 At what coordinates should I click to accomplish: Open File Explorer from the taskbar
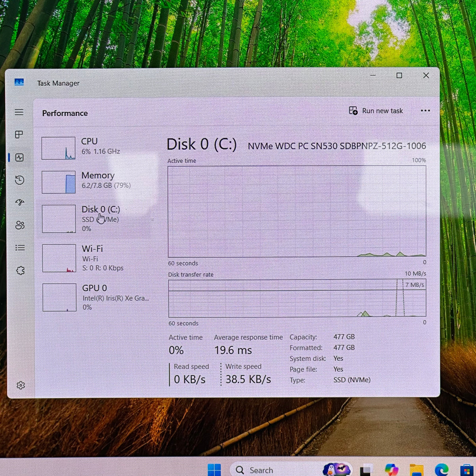416,470
